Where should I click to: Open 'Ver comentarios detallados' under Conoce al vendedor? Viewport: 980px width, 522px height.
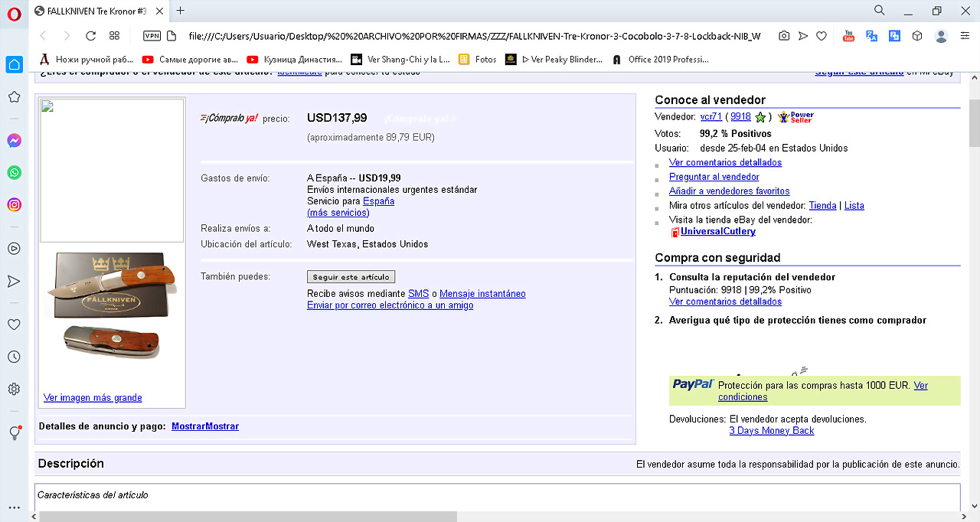coord(725,162)
